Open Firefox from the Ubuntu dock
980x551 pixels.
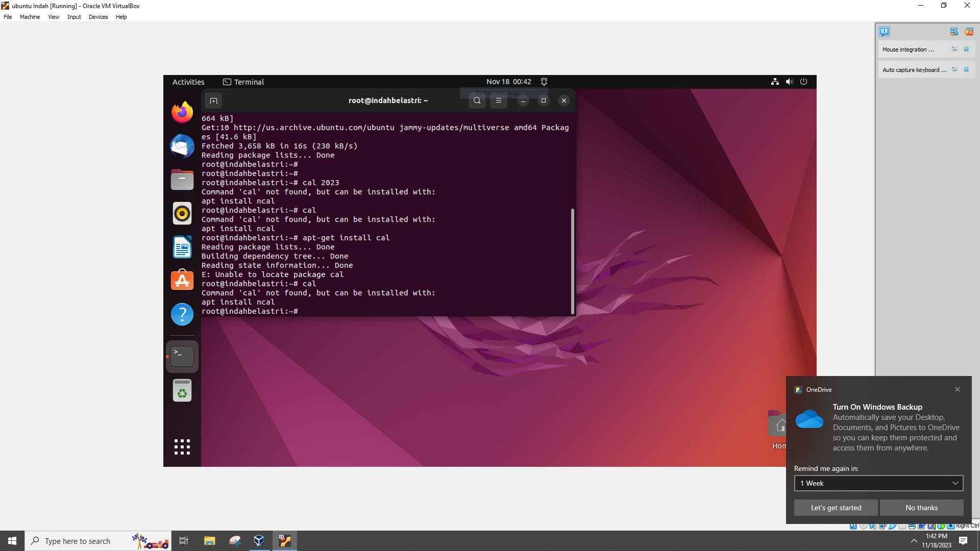(x=182, y=112)
